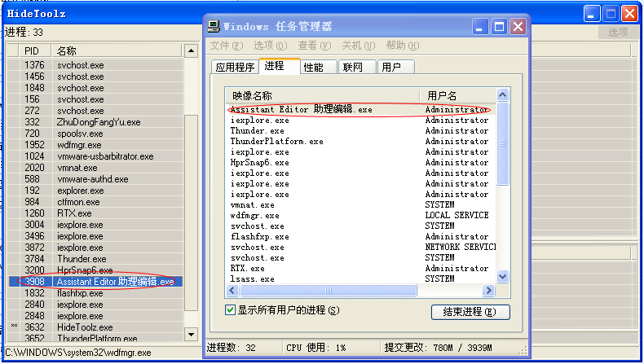Select Assistant Editor 助理编辑.exe in Task Manager
Image resolution: width=644 pixels, height=364 pixels.
click(360, 110)
